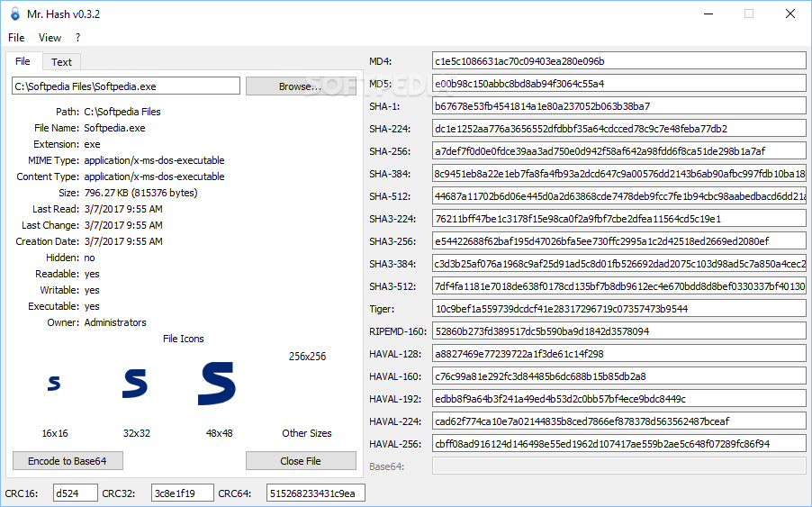Image resolution: width=812 pixels, height=507 pixels.
Task: Click the HAVAL-128 hash field
Action: click(618, 354)
